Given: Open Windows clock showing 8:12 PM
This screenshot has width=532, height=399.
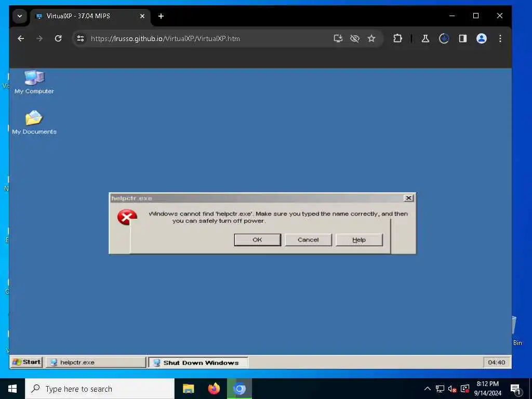Looking at the screenshot, I should click(x=487, y=389).
